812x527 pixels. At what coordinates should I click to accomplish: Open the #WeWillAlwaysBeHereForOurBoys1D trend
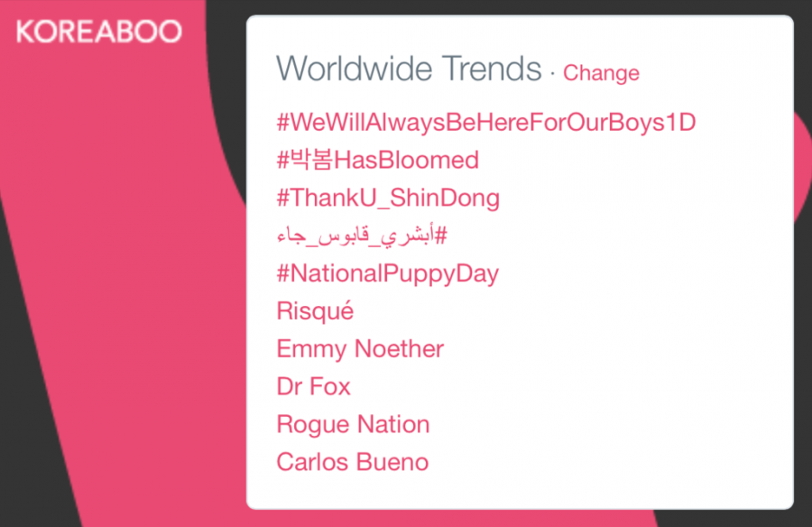tap(486, 123)
